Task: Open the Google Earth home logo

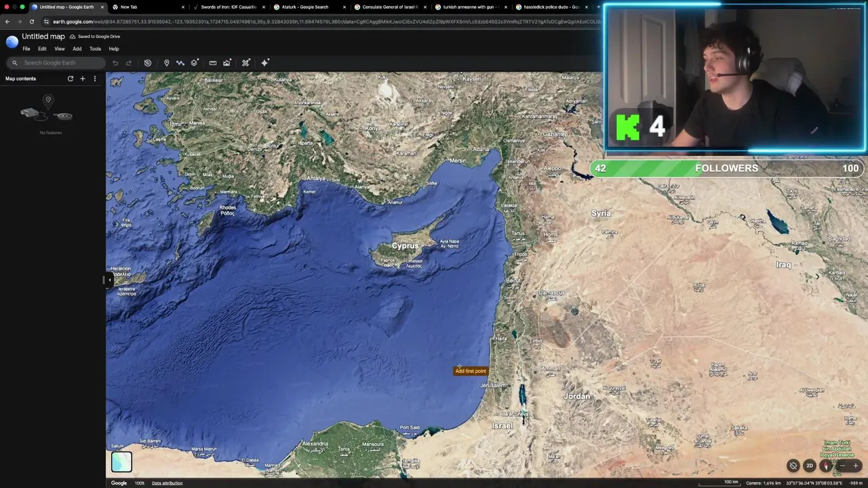Action: pyautogui.click(x=12, y=42)
